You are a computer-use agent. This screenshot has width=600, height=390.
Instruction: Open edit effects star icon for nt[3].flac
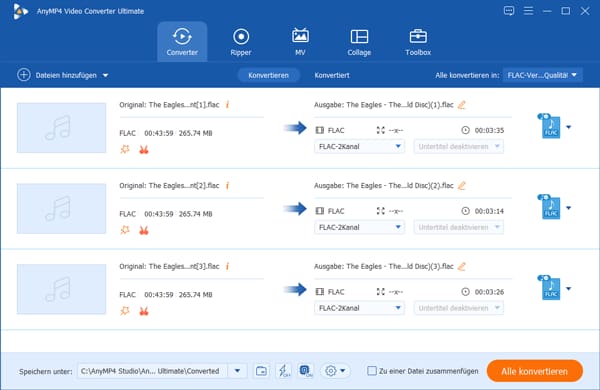click(125, 311)
